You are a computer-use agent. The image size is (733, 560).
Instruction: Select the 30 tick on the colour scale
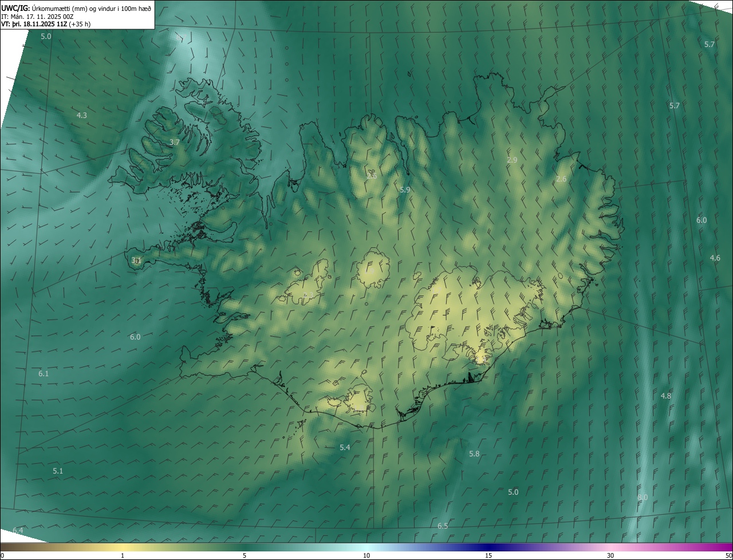(x=610, y=555)
